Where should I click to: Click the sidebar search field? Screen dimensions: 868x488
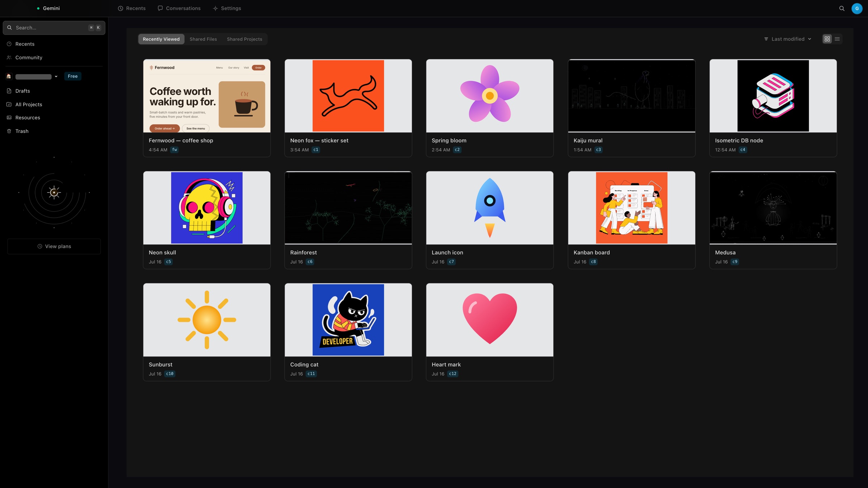[x=54, y=28]
